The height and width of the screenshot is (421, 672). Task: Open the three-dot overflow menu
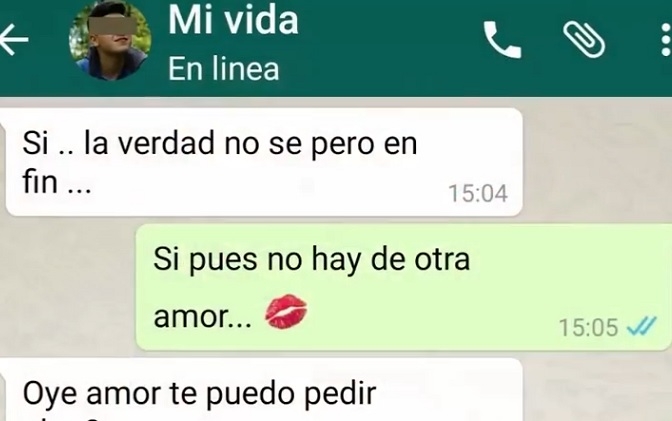pyautogui.click(x=666, y=39)
